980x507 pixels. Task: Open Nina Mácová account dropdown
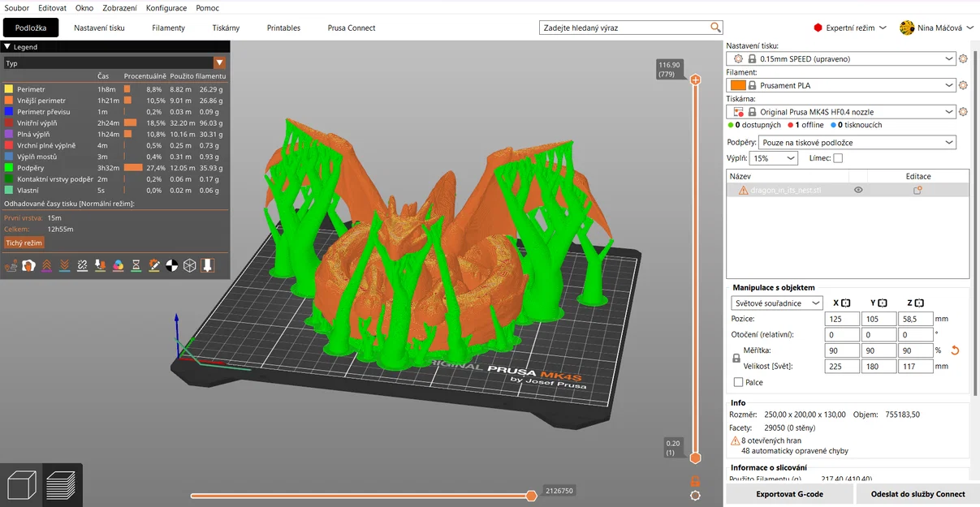938,28
